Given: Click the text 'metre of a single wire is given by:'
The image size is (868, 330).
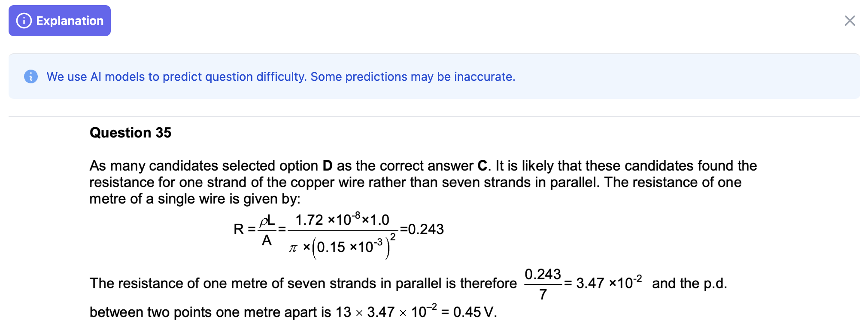Looking at the screenshot, I should pyautogui.click(x=195, y=199).
